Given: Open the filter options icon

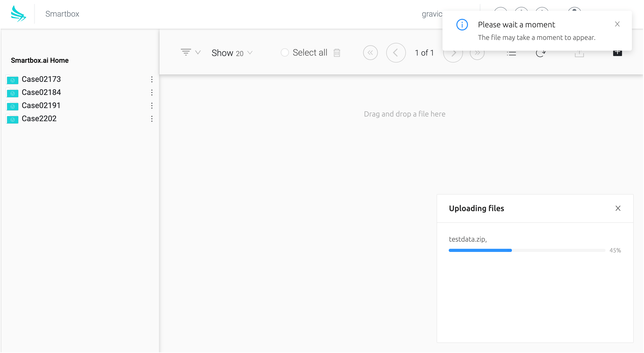Looking at the screenshot, I should point(186,52).
